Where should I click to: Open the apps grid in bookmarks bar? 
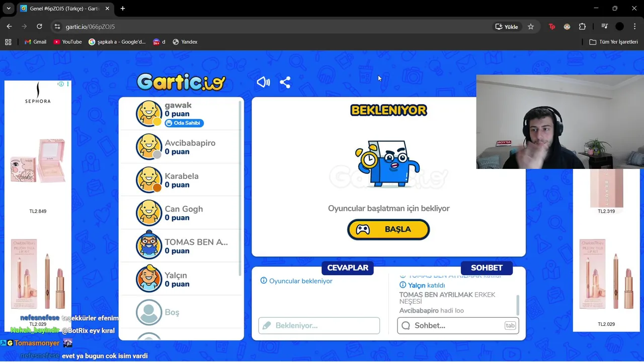click(8, 42)
